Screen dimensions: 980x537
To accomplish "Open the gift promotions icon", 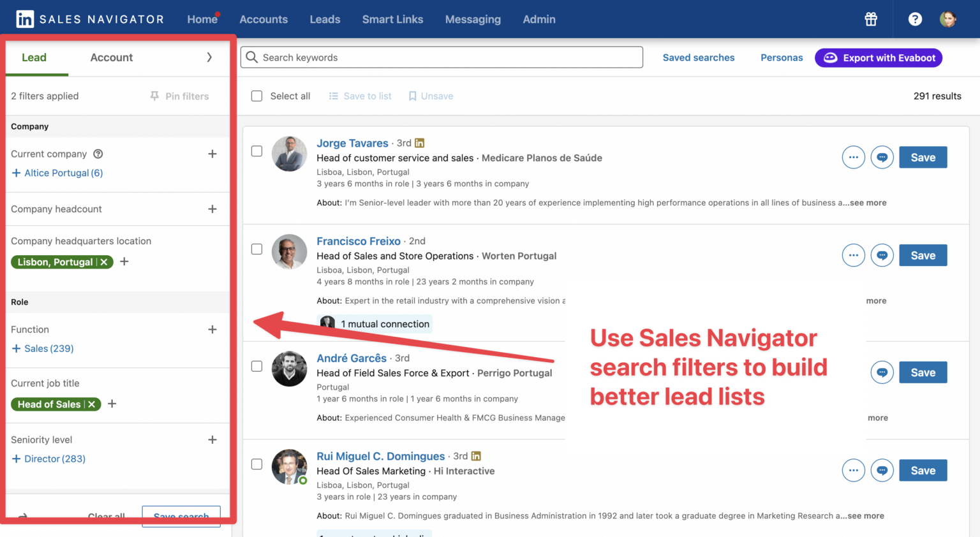I will (x=870, y=19).
